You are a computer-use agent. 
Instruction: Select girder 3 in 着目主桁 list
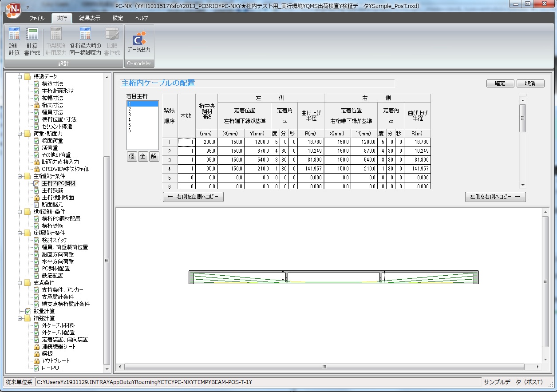[142, 115]
